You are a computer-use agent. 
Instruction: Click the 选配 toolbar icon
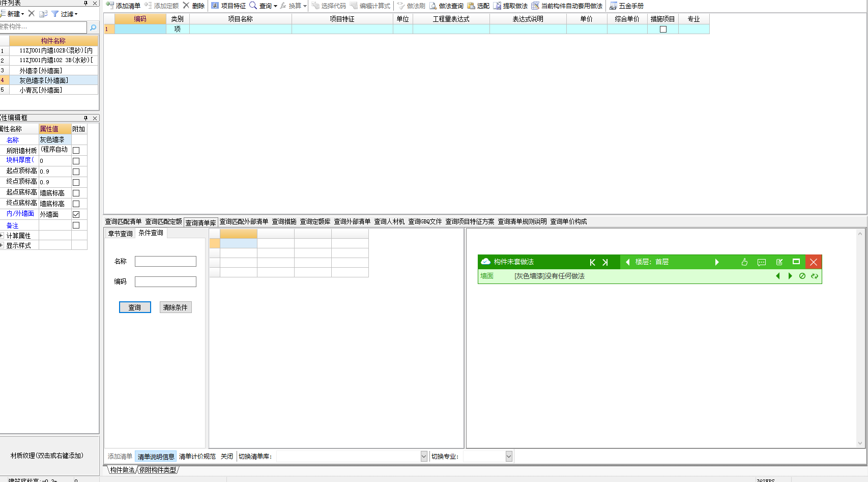click(x=478, y=6)
